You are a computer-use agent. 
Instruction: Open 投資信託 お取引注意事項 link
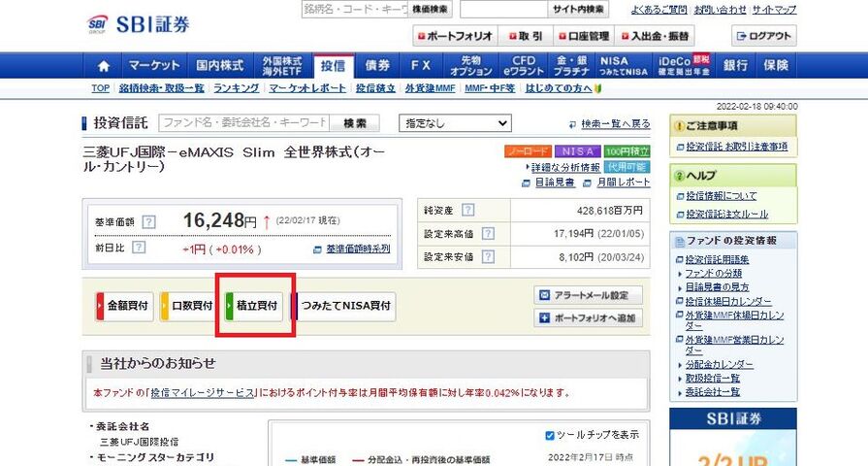[x=736, y=147]
